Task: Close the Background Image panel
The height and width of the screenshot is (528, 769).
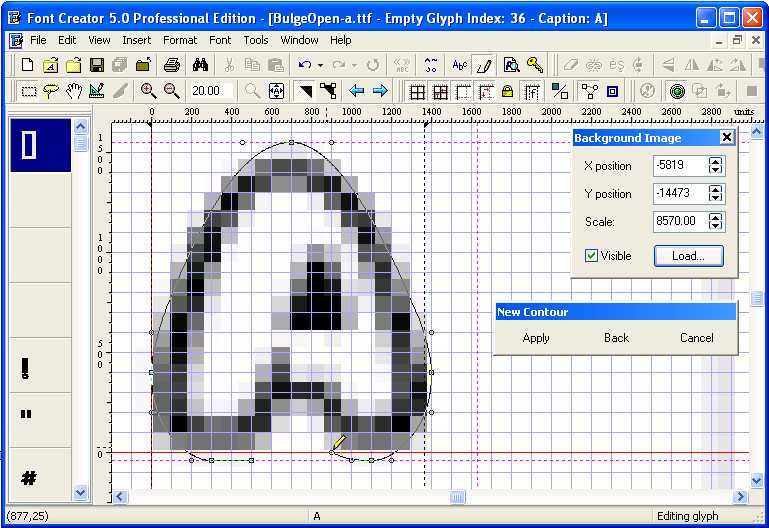Action: (x=727, y=138)
